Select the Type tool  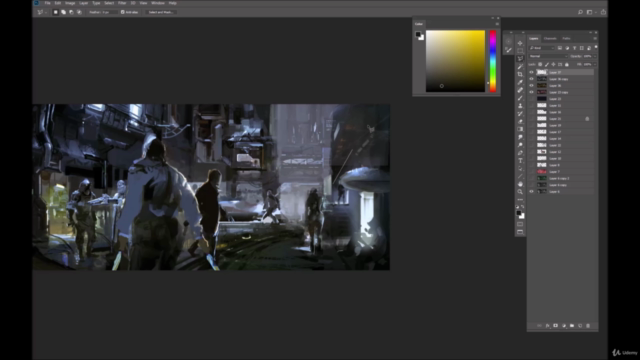pos(520,160)
